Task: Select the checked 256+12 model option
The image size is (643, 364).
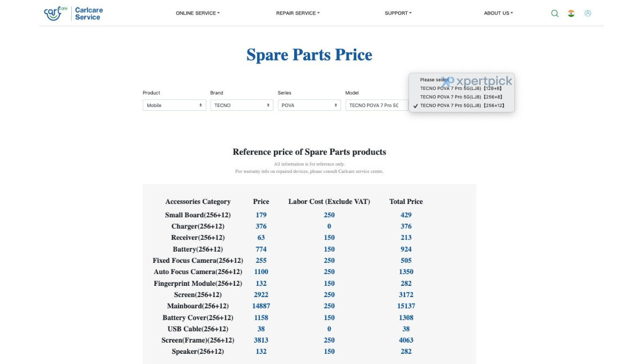Action: (461, 105)
